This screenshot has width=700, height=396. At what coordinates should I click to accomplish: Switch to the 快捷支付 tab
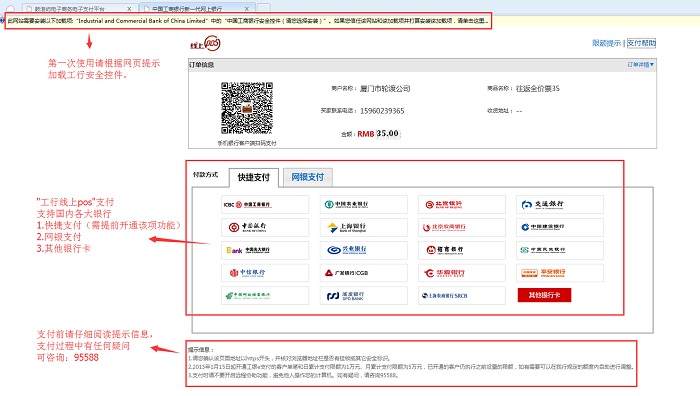[254, 177]
